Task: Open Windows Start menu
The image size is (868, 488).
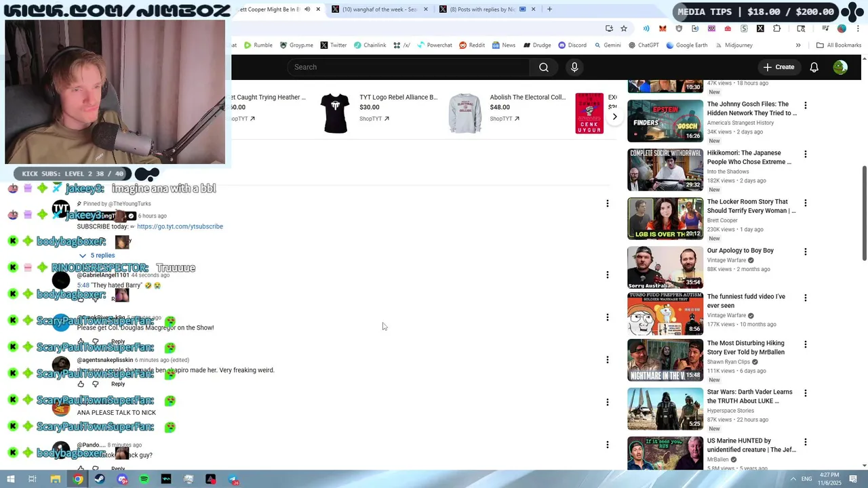Action: (10, 479)
